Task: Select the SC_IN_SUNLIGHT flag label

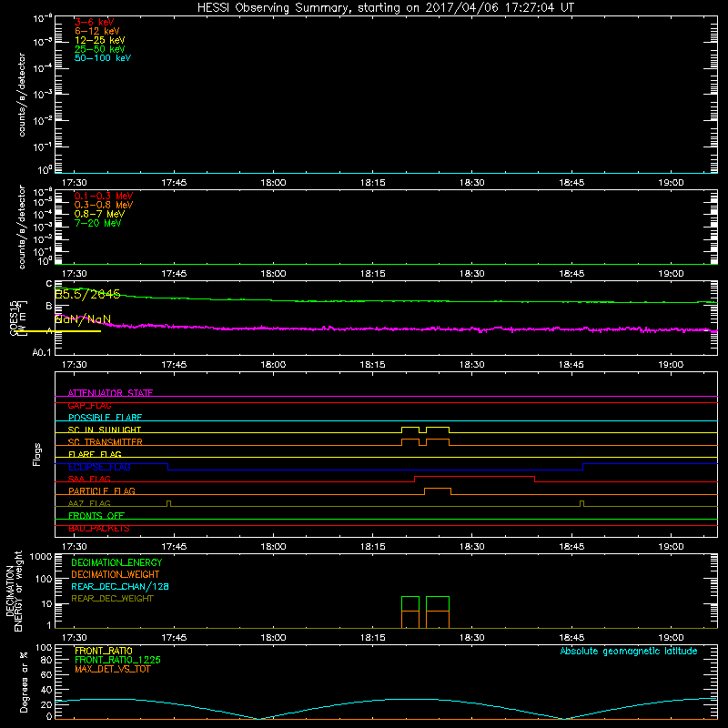Action: click(x=105, y=430)
